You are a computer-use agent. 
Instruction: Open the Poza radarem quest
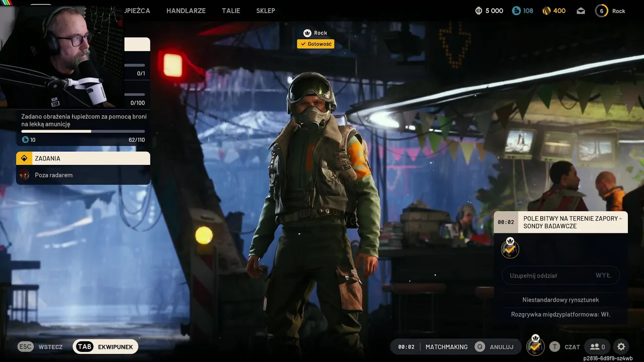click(83, 175)
